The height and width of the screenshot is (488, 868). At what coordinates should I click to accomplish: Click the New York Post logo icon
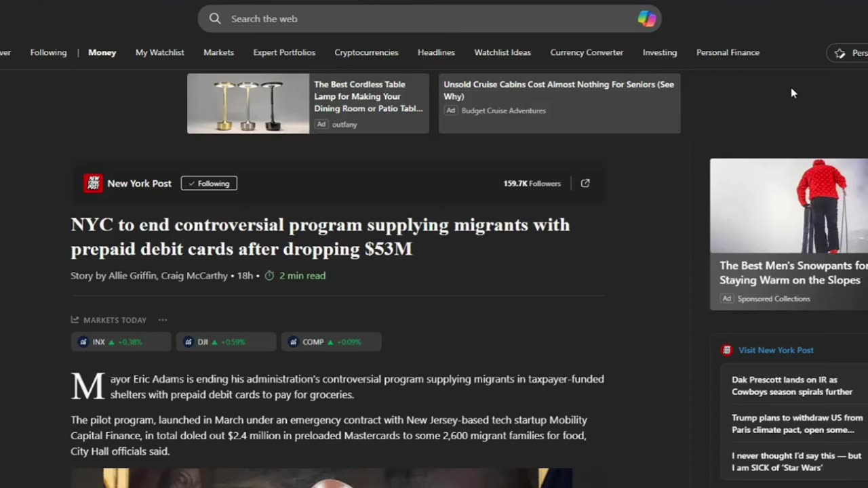(93, 183)
